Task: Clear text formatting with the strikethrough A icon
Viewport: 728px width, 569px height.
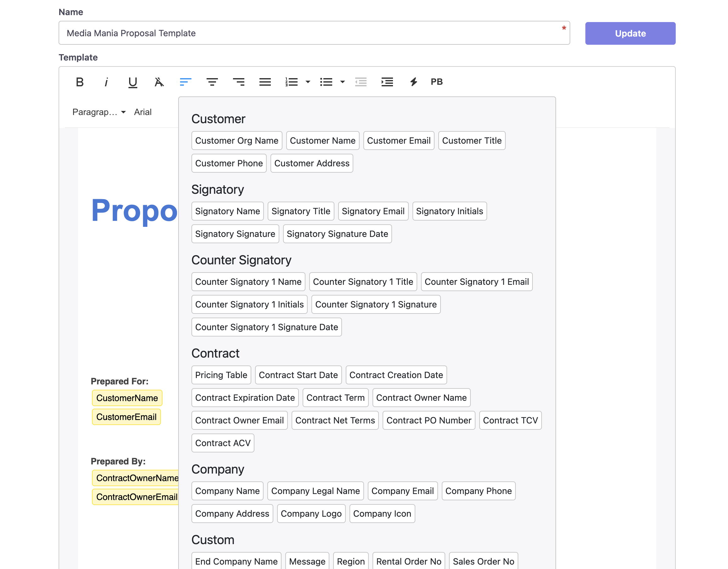Action: pos(159,82)
